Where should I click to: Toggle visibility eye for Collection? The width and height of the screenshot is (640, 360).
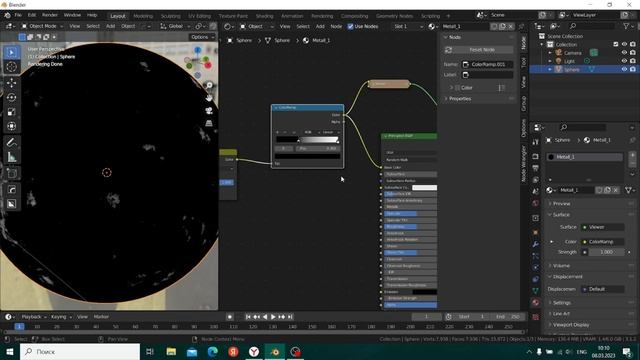point(624,44)
